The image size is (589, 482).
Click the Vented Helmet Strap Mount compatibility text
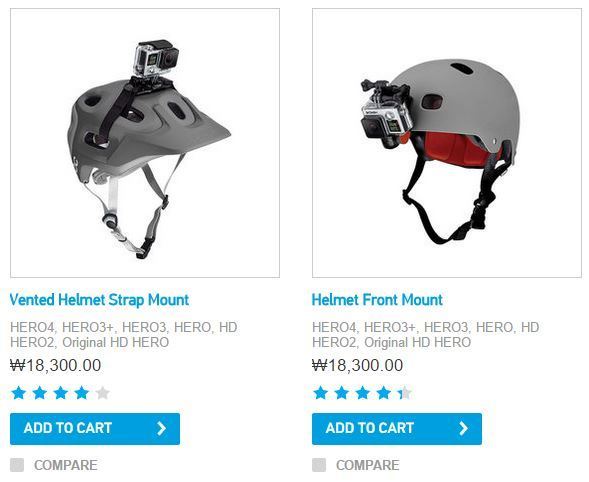124,335
